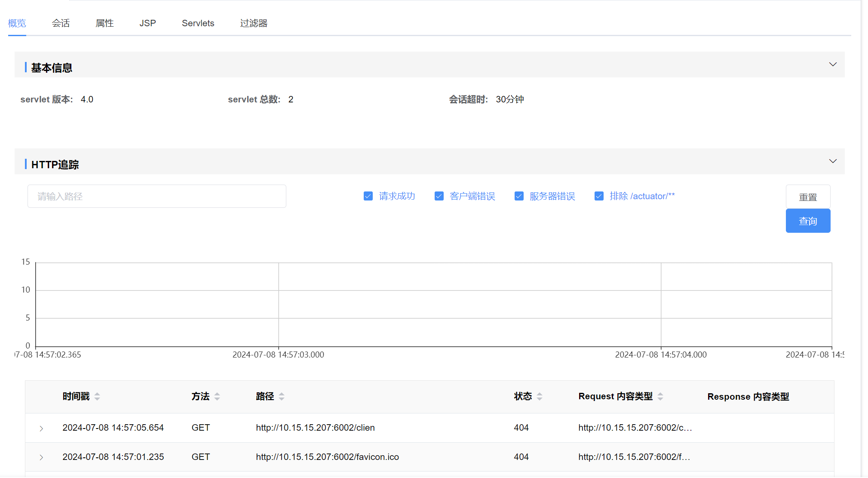Screen dimensions: 868x478
Task: Sort table by 时间戳 column icon
Action: point(97,396)
